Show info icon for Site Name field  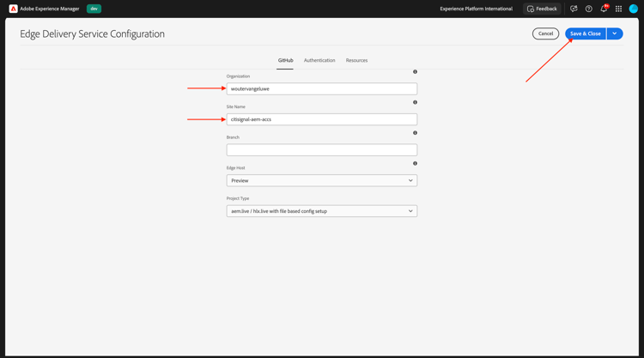click(x=415, y=102)
